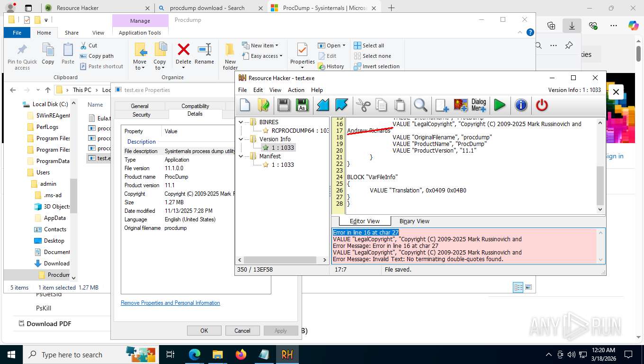The height and width of the screenshot is (364, 644).
Task: Click History in Explorer ribbon
Action: coord(331,66)
